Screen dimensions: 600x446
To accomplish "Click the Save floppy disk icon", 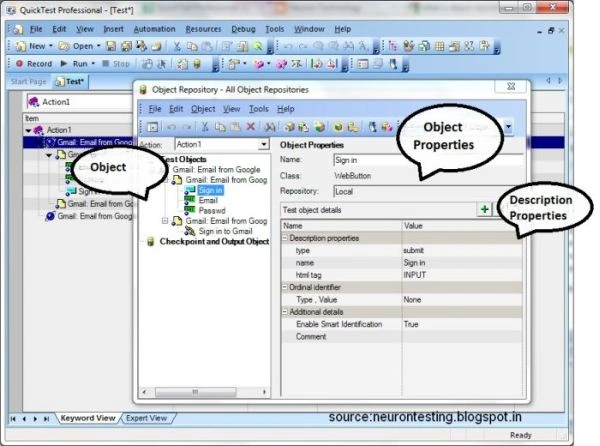I will pyautogui.click(x=111, y=46).
